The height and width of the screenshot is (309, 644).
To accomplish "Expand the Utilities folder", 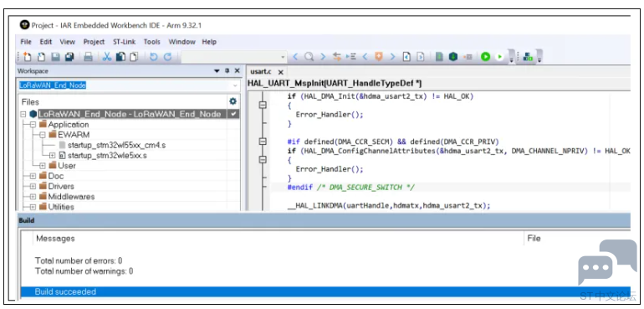I will point(33,207).
